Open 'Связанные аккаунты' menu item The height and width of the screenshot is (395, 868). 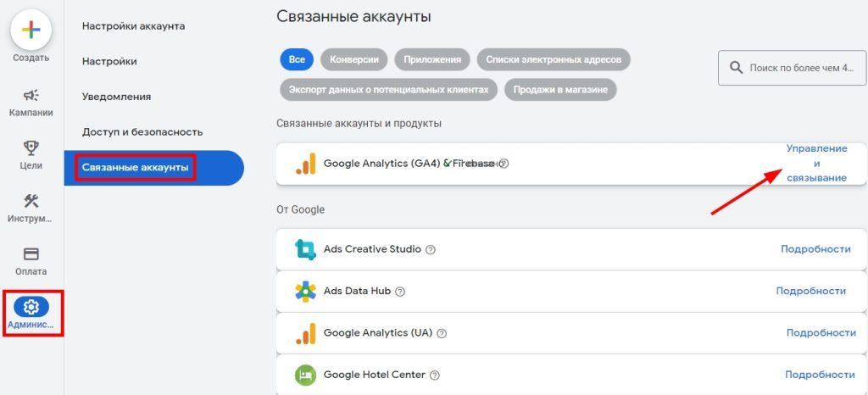point(154,168)
